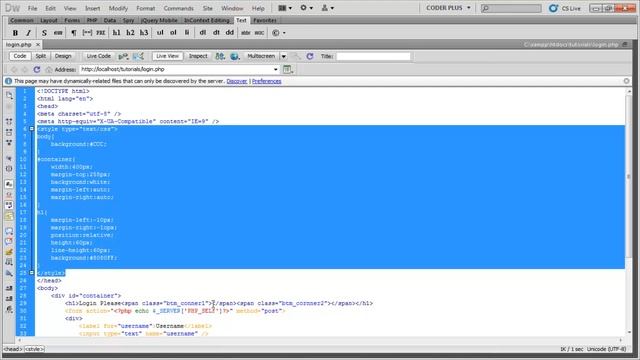Open the Characters copyright symbol dropdown
640x360 pixels.
coord(279,33)
